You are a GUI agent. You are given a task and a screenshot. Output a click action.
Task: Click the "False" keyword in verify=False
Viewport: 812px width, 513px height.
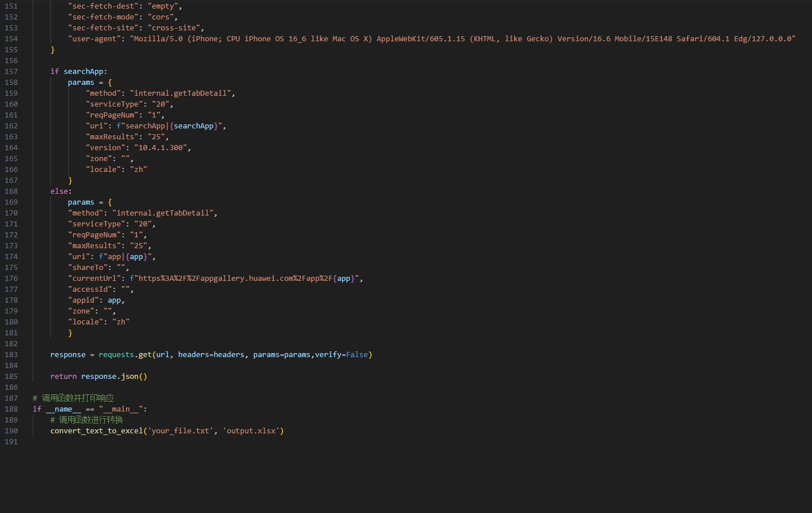coord(357,355)
